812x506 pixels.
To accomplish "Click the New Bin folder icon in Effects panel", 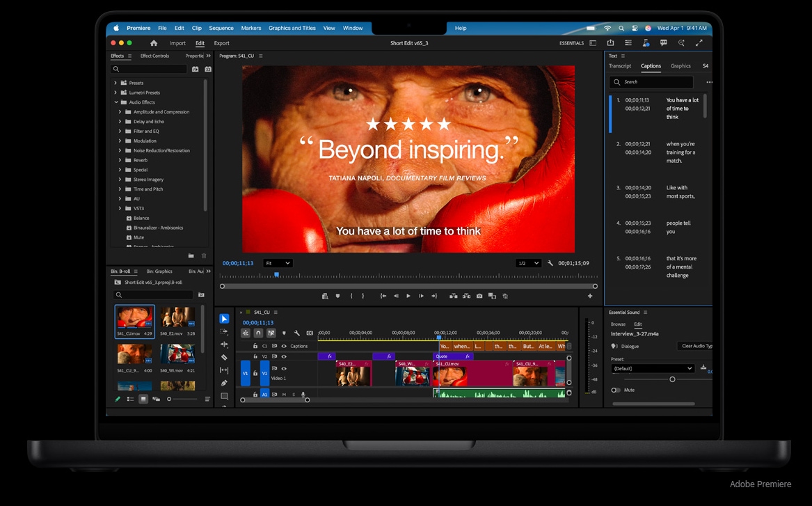I will [191, 256].
